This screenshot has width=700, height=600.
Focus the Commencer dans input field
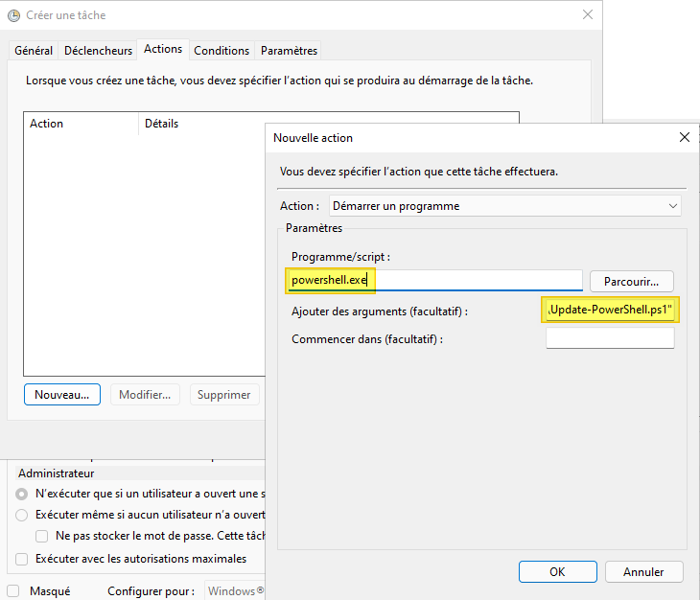(610, 339)
